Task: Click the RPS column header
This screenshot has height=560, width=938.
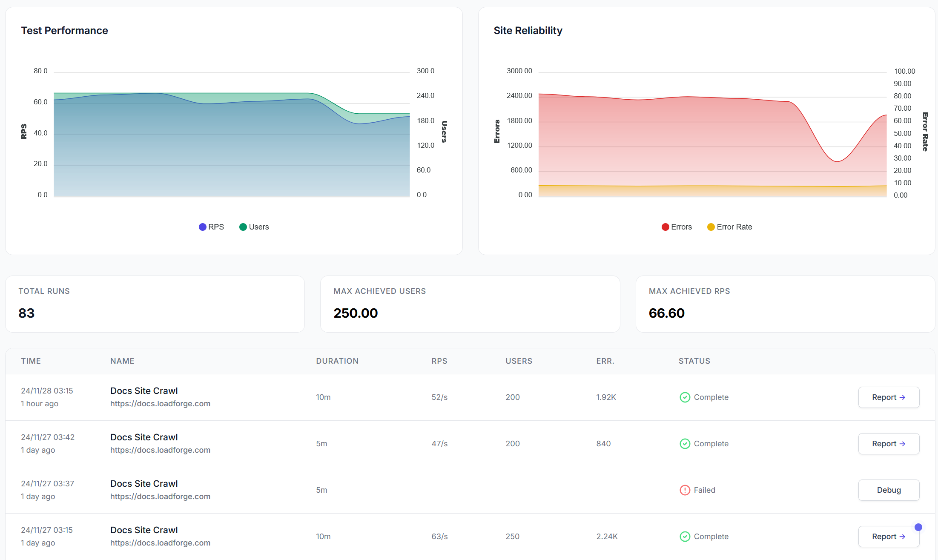Action: (439, 361)
